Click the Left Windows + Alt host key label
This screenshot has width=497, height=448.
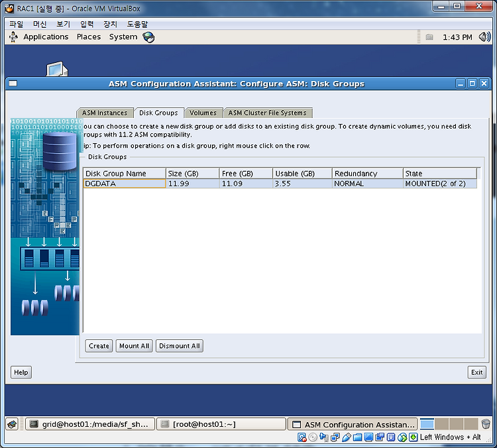pyautogui.click(x=451, y=437)
